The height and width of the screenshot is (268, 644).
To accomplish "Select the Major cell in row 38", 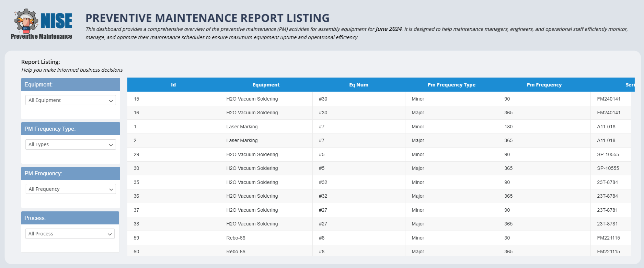I will [418, 224].
